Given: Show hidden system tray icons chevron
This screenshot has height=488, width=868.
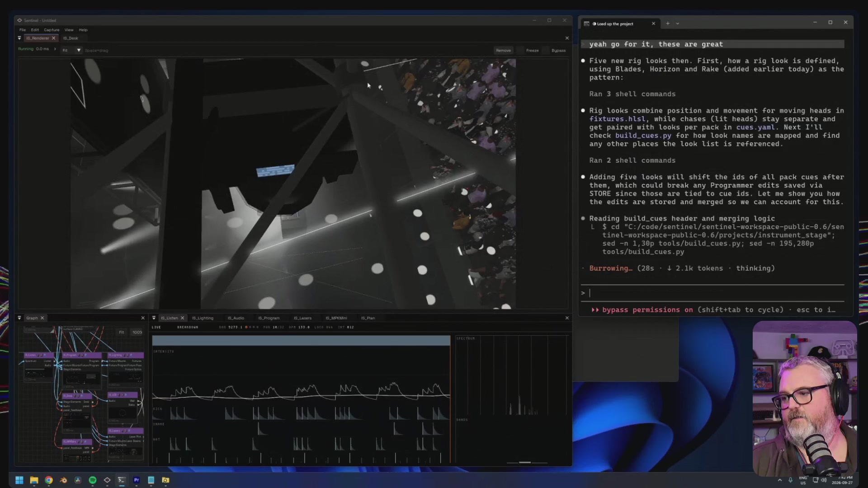Looking at the screenshot, I should 780,480.
